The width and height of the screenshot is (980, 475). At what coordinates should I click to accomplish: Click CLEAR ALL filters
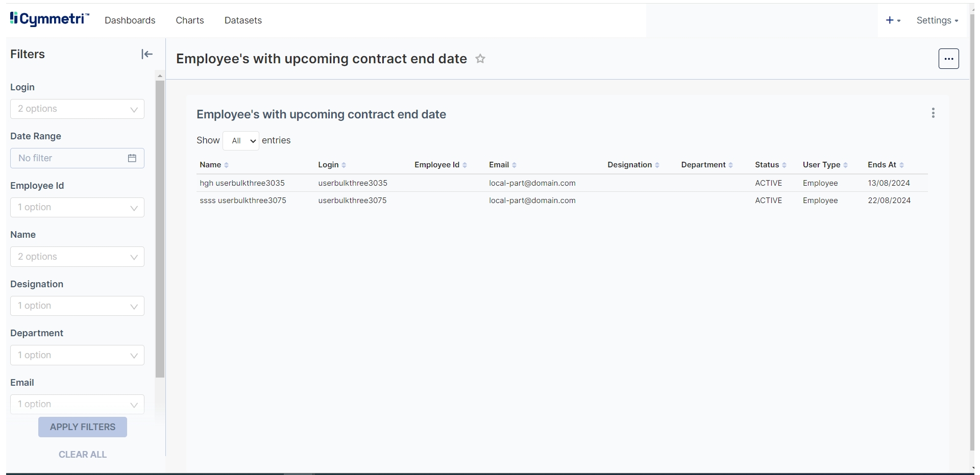pos(83,455)
